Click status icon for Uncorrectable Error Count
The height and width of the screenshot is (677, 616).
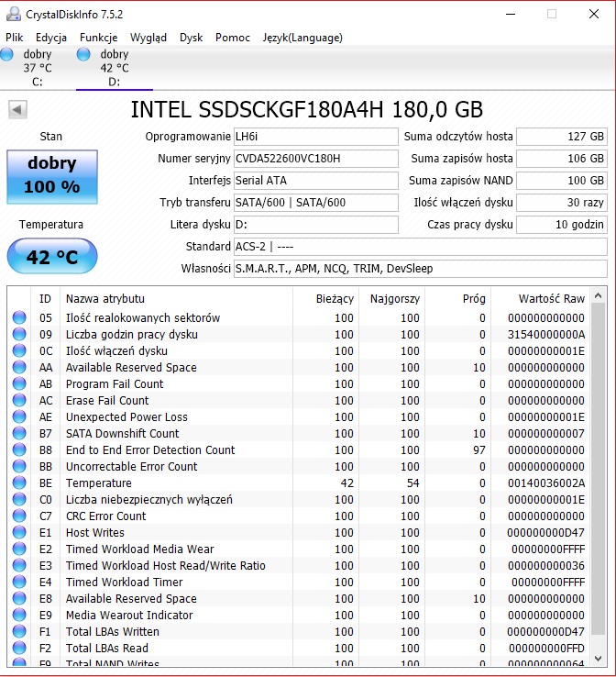(x=19, y=466)
